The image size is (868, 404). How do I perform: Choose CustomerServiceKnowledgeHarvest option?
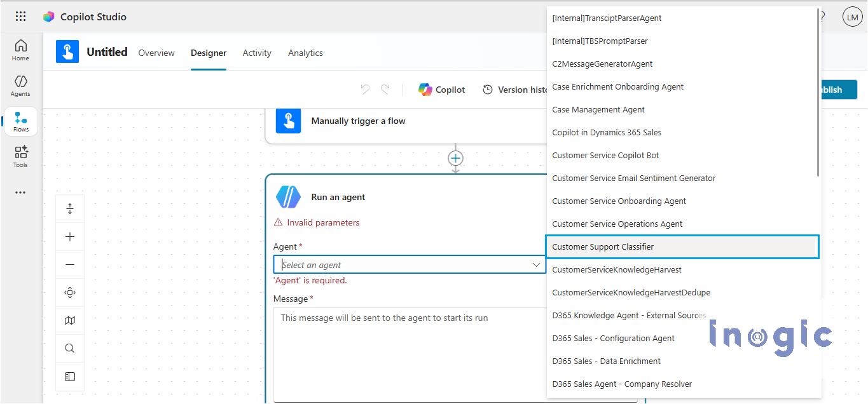pyautogui.click(x=682, y=269)
